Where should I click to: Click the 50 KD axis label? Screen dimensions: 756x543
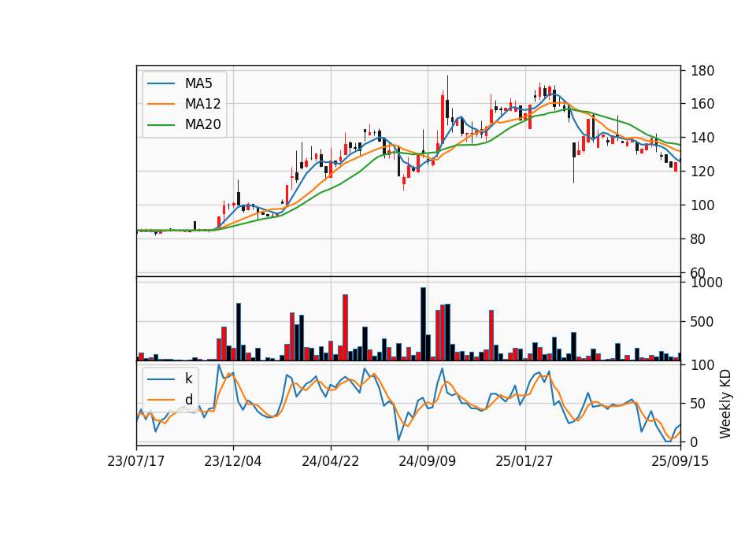point(699,404)
